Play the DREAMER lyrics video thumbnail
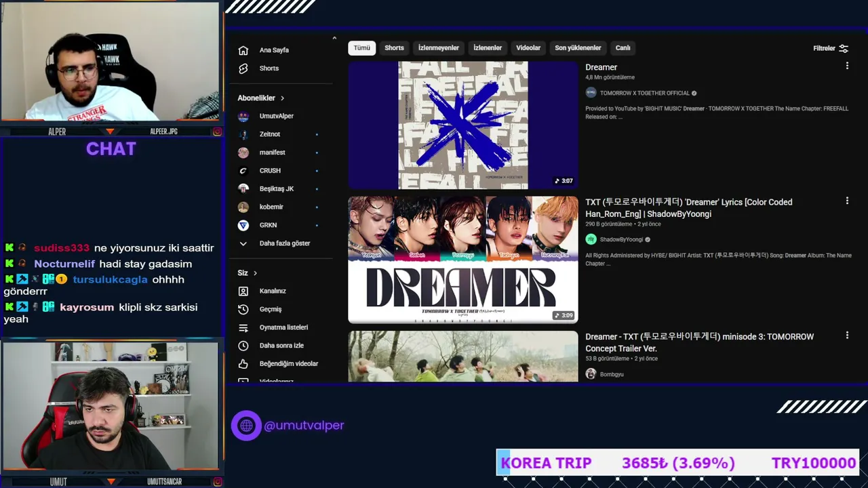 pyautogui.click(x=463, y=260)
